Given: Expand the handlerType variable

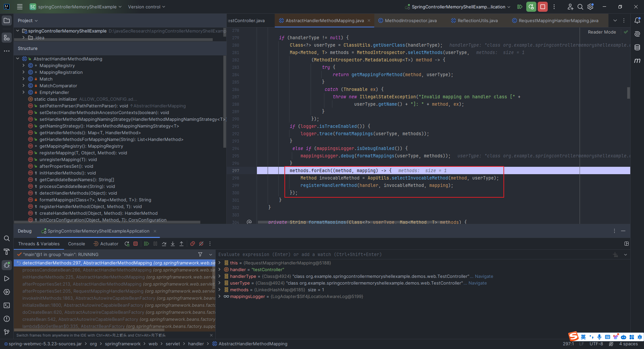Looking at the screenshot, I should (x=220, y=277).
